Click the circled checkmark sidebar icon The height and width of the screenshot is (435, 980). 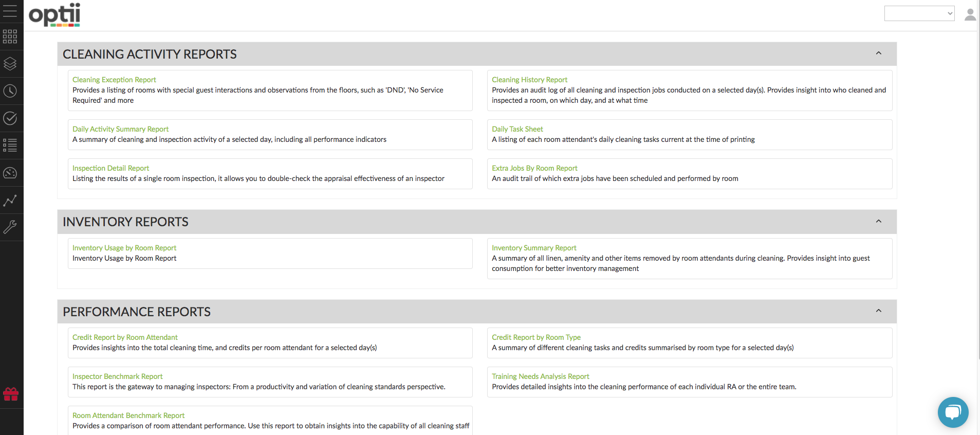pyautogui.click(x=10, y=118)
